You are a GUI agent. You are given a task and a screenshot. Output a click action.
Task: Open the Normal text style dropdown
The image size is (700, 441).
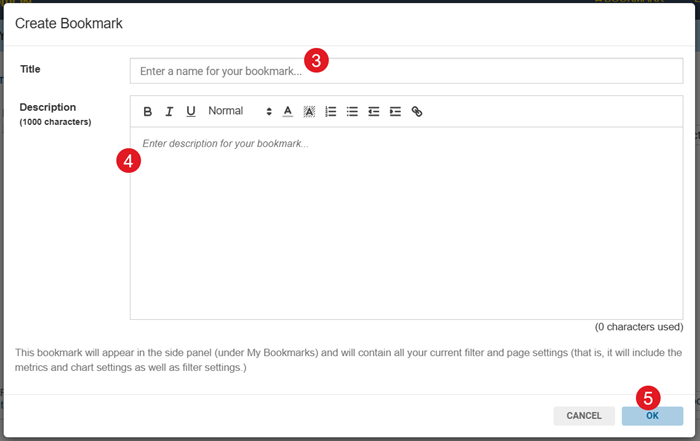[x=239, y=111]
